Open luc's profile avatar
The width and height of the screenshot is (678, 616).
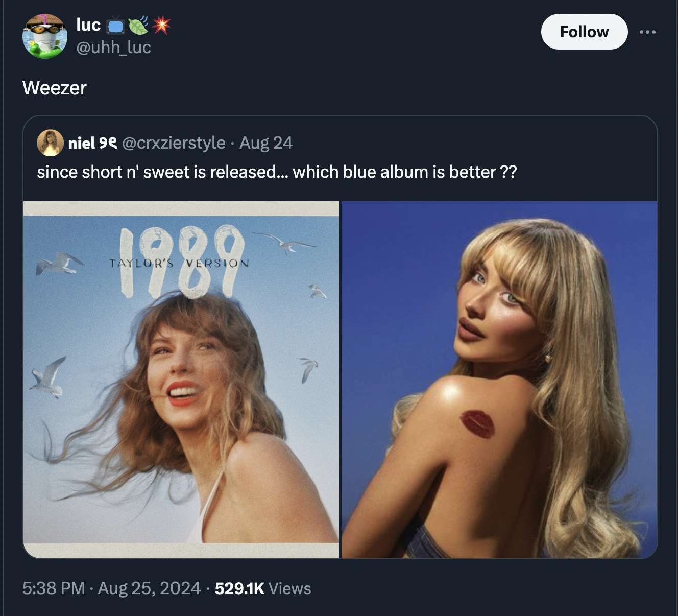pyautogui.click(x=45, y=36)
